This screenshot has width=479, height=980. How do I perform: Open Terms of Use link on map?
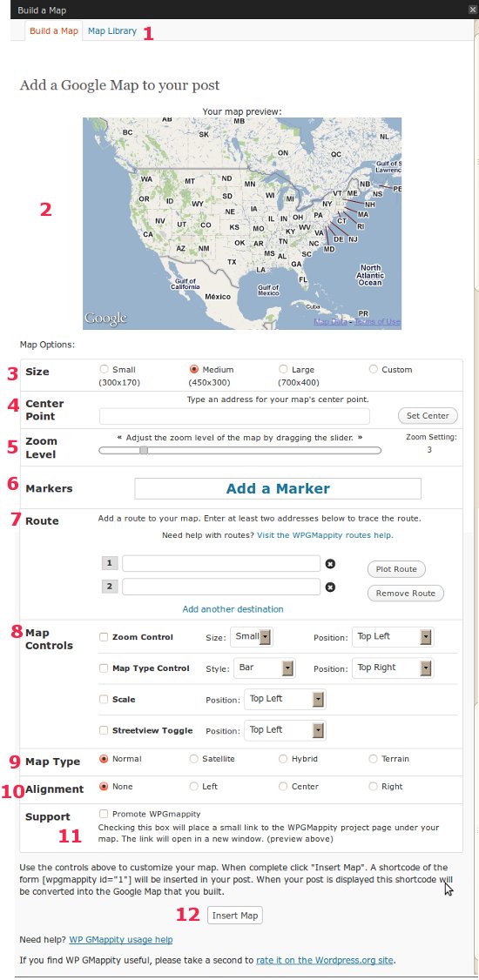pos(377,322)
